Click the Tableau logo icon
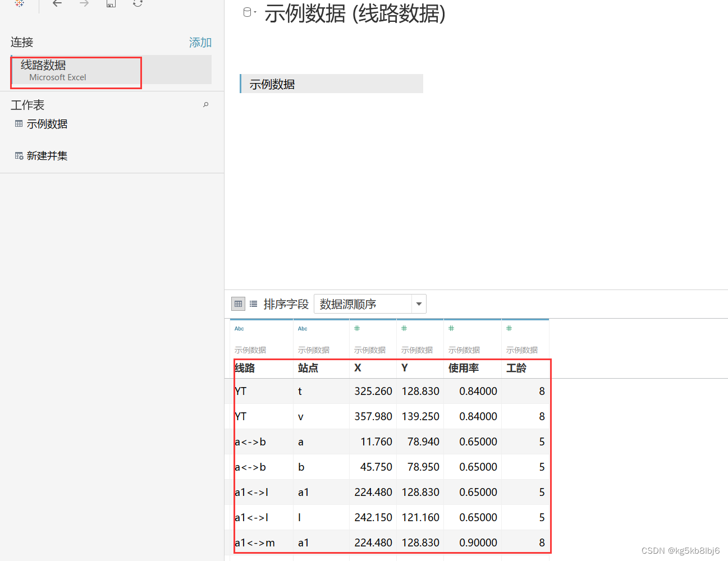 point(20,3)
